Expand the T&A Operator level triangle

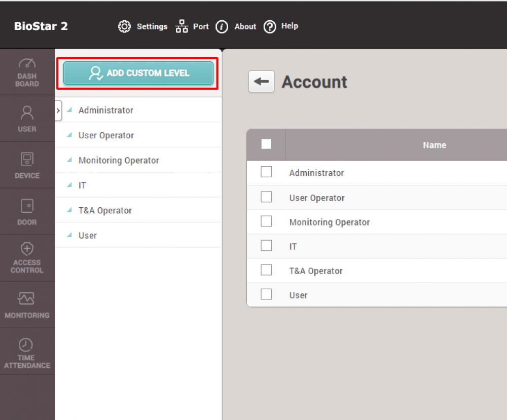[x=69, y=210]
